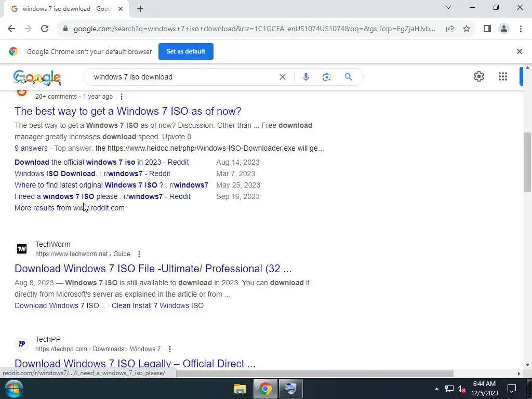Image resolution: width=532 pixels, height=399 pixels.
Task: Open the 'Download Windows 7 ISO...' sitelink
Action: coord(60,305)
